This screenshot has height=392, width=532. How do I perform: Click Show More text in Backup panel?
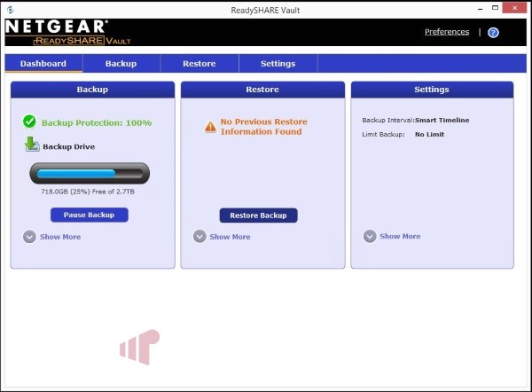(60, 237)
